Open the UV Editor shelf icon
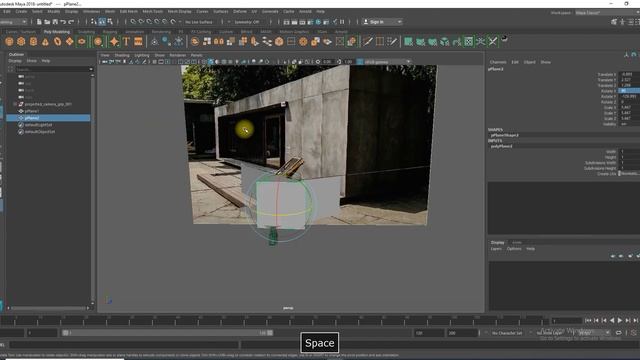 point(469,41)
